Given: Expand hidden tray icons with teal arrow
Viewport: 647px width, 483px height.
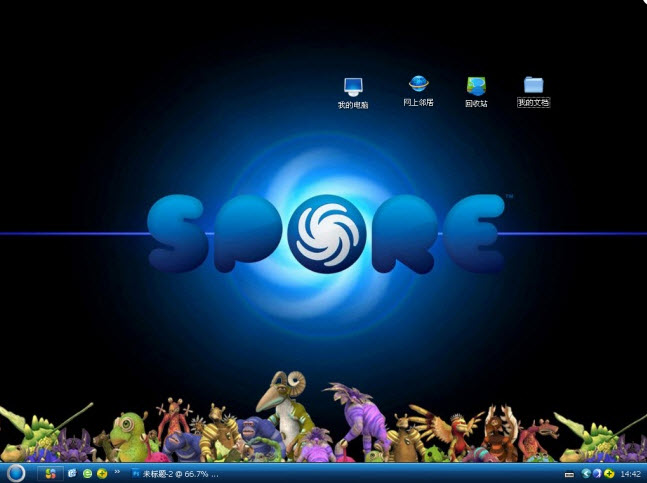Looking at the screenshot, I should pyautogui.click(x=586, y=474).
